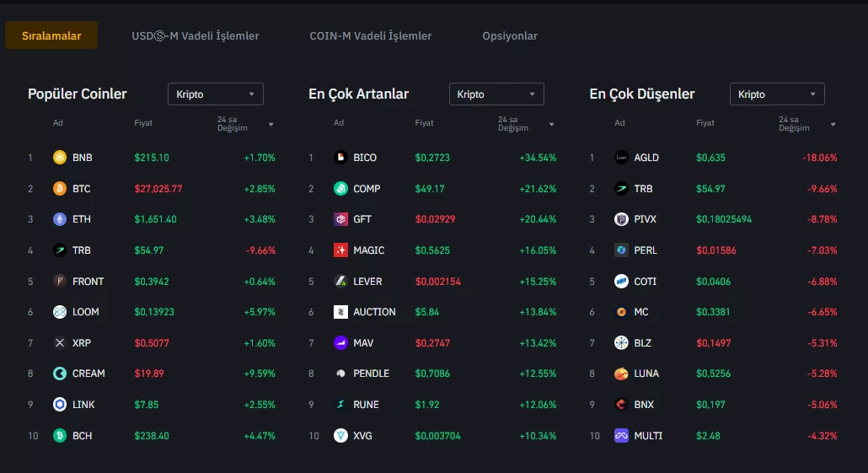Click the CREAM coin icon

pos(60,374)
